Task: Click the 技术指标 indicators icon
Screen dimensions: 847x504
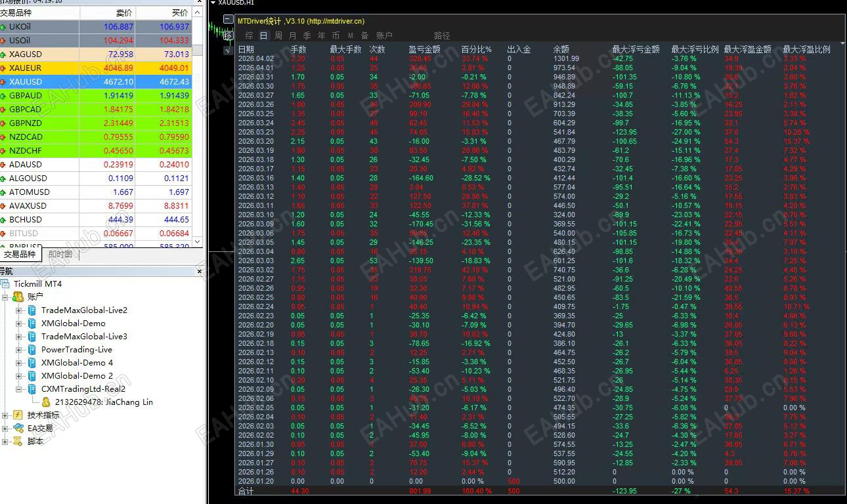Action: point(18,415)
